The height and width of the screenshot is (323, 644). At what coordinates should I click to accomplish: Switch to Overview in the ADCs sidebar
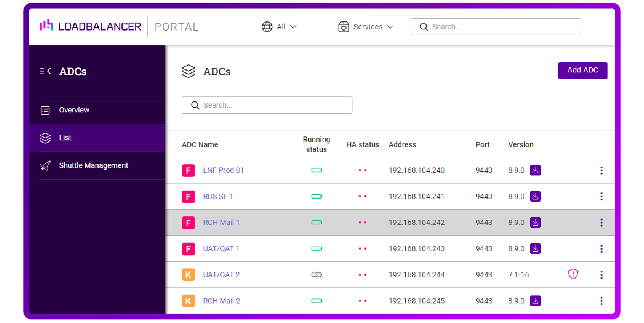tap(74, 110)
